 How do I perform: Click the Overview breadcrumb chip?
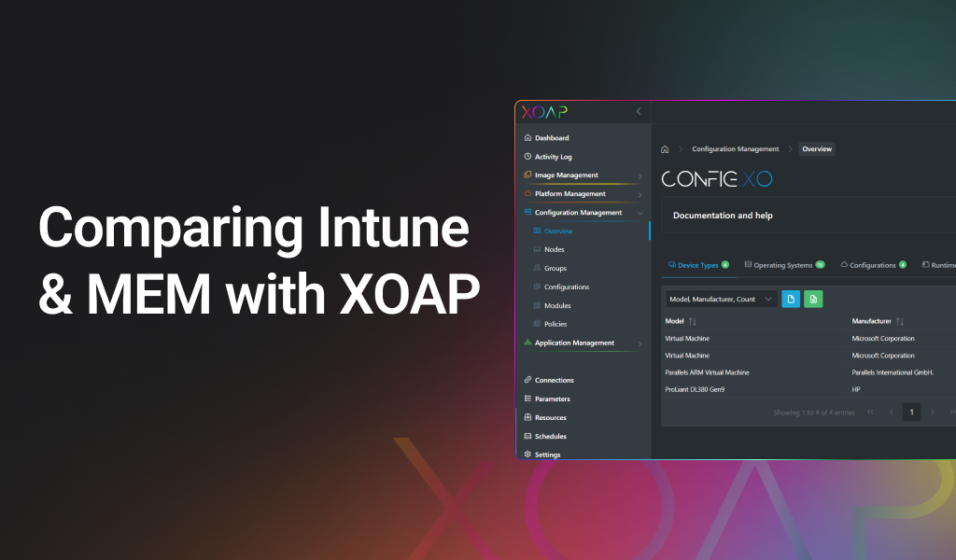click(x=817, y=149)
